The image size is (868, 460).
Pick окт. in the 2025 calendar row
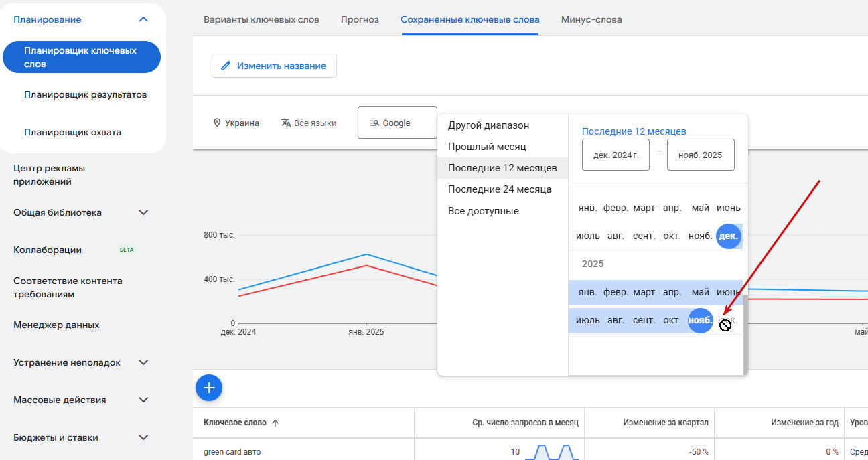[x=672, y=321]
